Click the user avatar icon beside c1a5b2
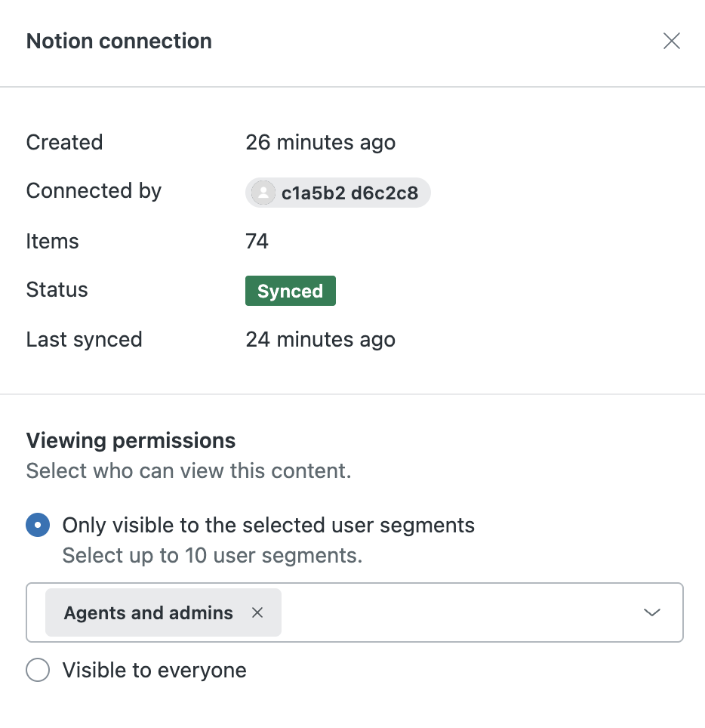Image resolution: width=705 pixels, height=728 pixels. click(x=263, y=193)
